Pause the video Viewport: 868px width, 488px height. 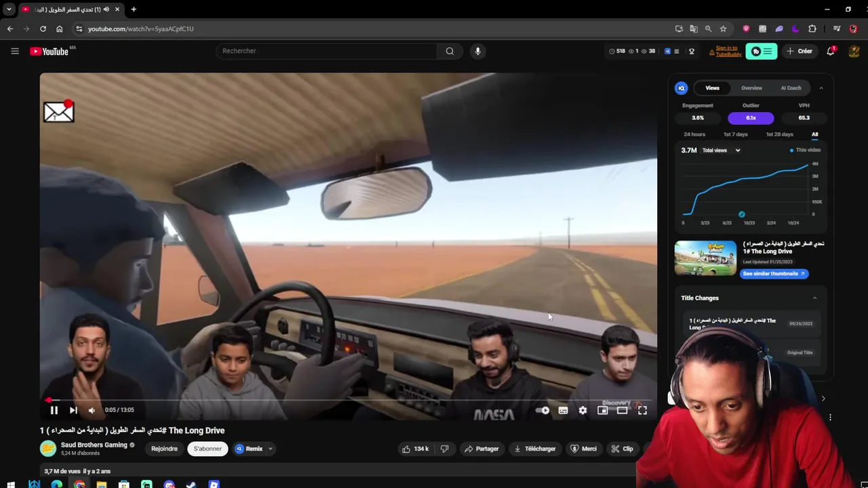pyautogui.click(x=54, y=410)
